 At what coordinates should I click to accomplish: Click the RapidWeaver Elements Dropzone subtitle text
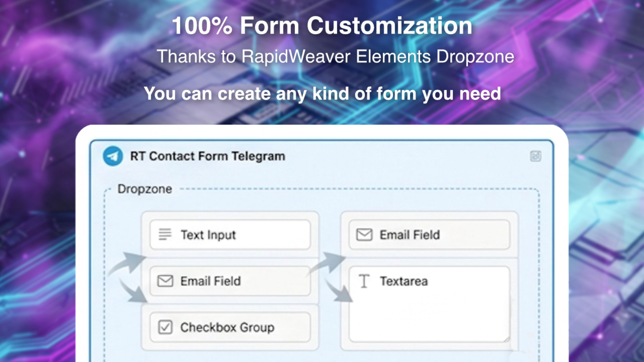point(378,56)
